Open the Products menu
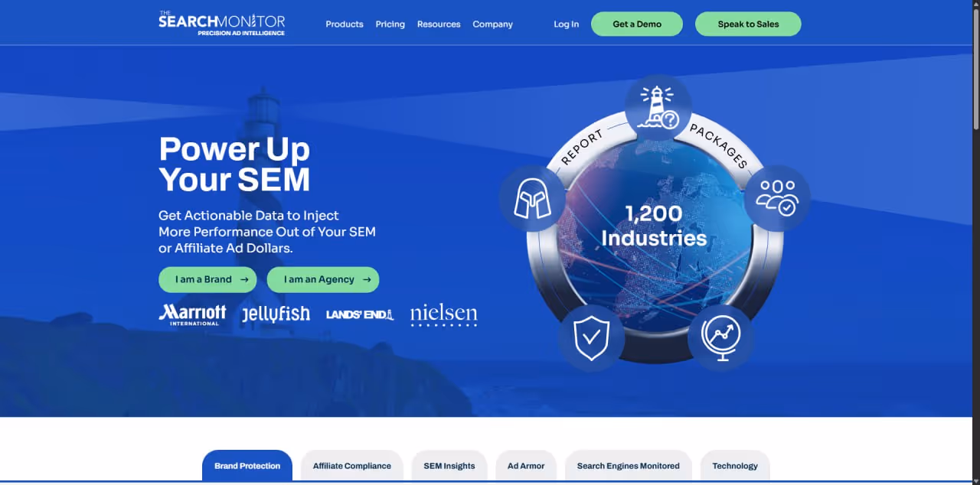This screenshot has height=485, width=980. tap(345, 24)
